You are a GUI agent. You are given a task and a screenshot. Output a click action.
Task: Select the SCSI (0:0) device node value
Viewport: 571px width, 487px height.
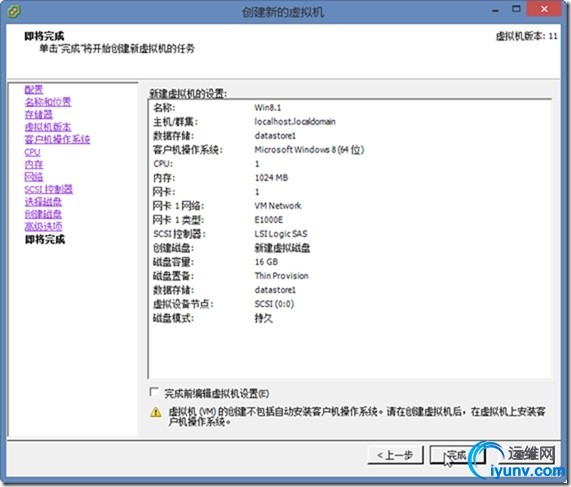274,304
